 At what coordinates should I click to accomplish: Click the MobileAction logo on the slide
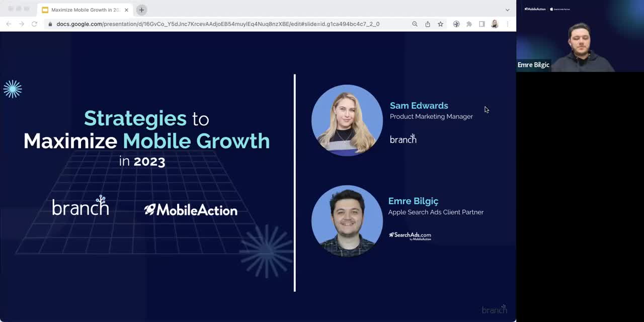pos(191,210)
